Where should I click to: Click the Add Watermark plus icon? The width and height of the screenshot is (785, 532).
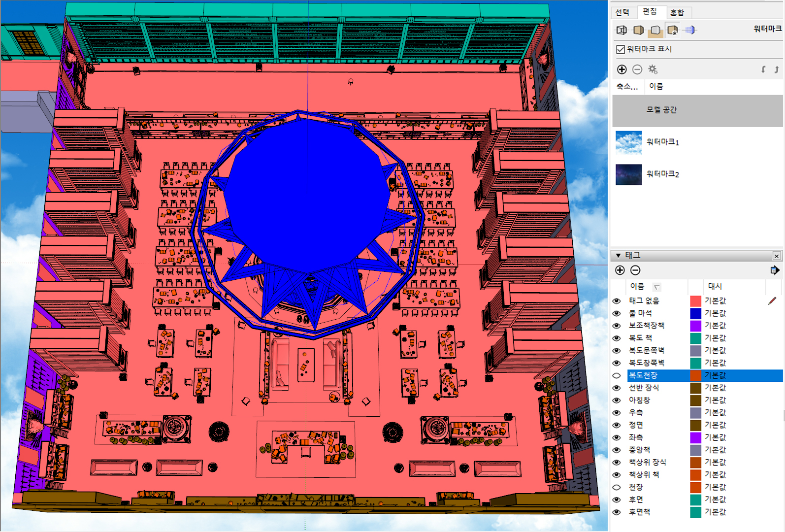coord(621,69)
